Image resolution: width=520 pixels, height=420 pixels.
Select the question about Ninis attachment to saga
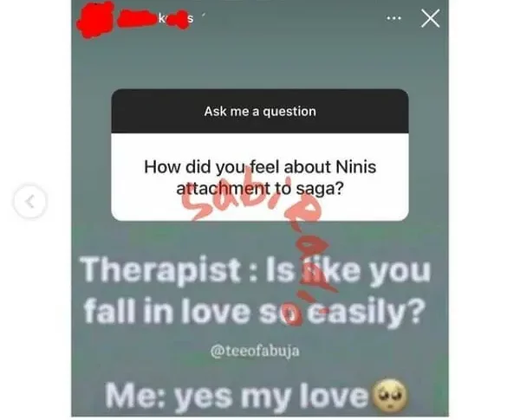pyautogui.click(x=260, y=178)
